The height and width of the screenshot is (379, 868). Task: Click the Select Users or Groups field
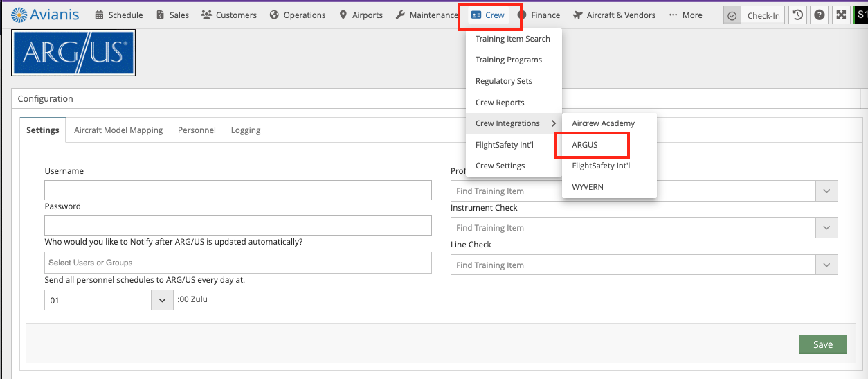click(x=237, y=263)
